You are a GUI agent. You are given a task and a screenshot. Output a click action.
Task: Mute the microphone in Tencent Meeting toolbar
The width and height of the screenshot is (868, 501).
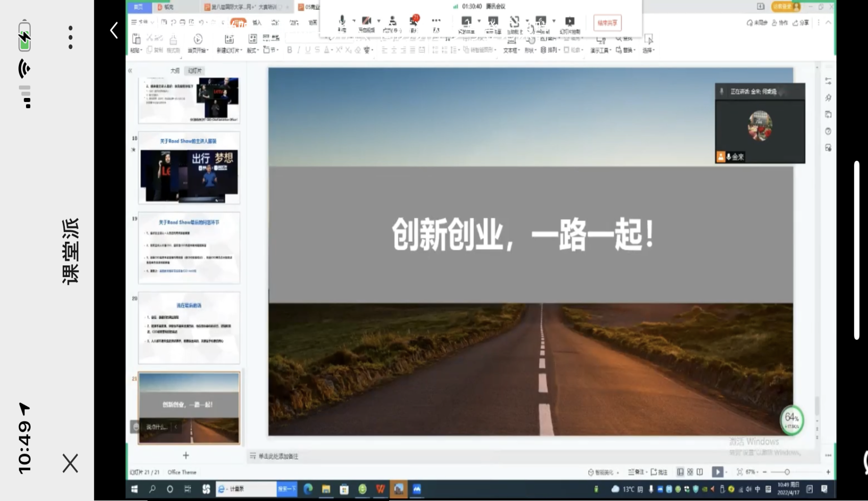342,21
